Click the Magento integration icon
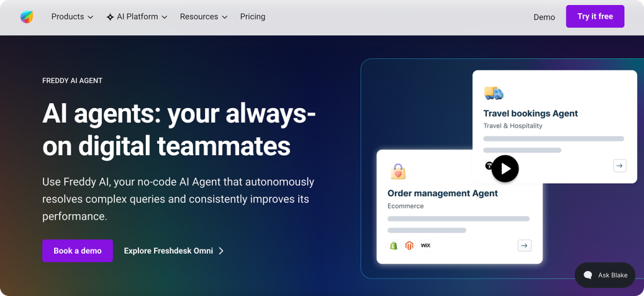This screenshot has width=644, height=296. [x=409, y=246]
